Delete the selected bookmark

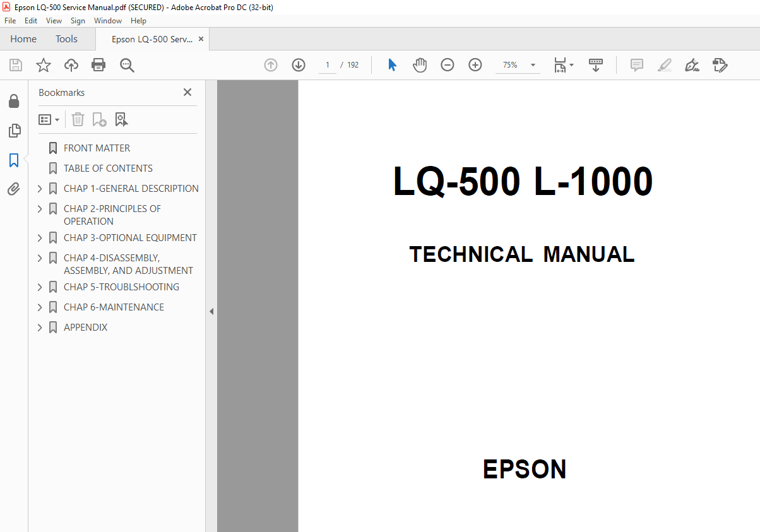(x=77, y=119)
